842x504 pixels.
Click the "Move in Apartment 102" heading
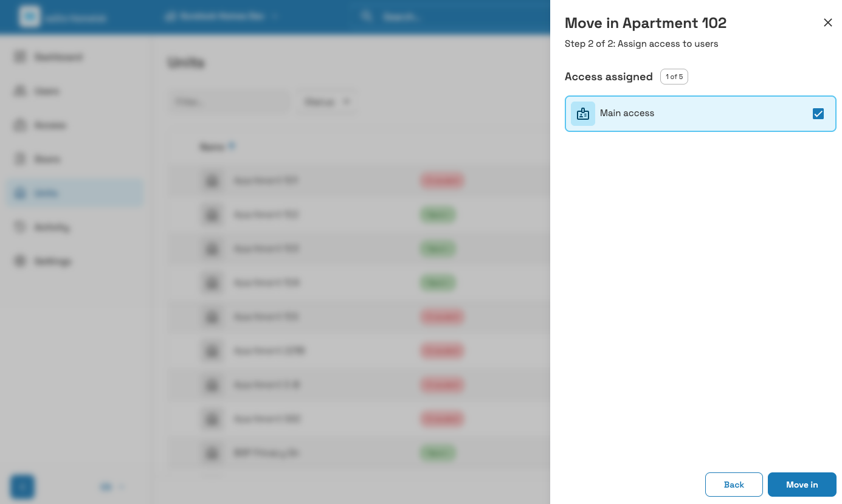(x=646, y=23)
